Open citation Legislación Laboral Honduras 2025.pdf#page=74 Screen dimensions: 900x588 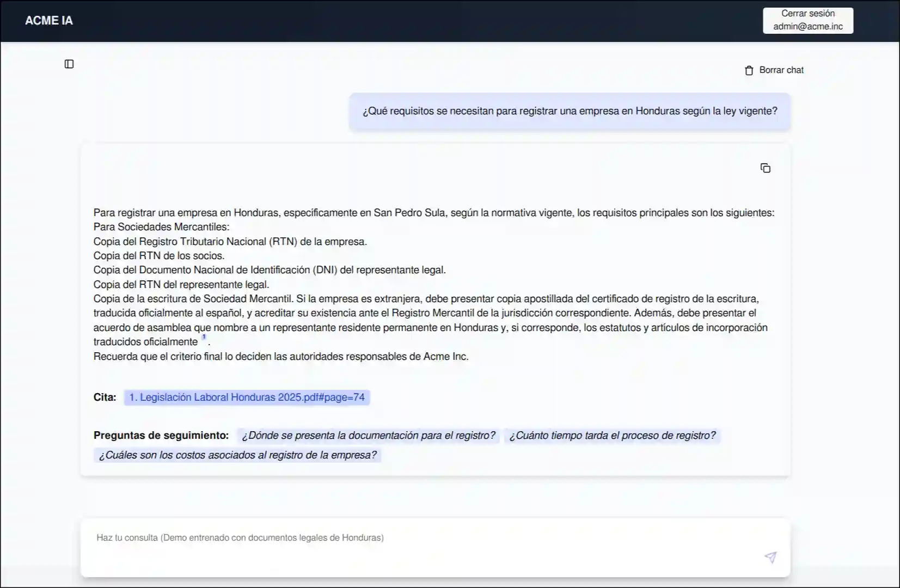point(247,397)
